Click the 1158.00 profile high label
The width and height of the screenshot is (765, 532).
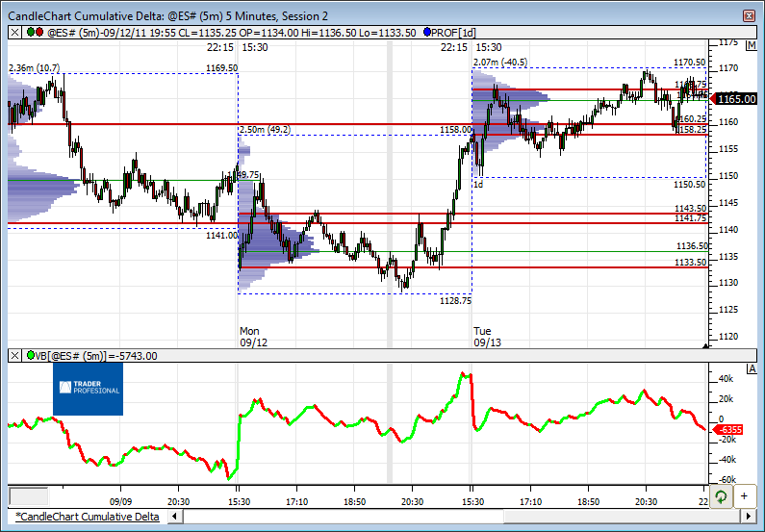[x=456, y=130]
